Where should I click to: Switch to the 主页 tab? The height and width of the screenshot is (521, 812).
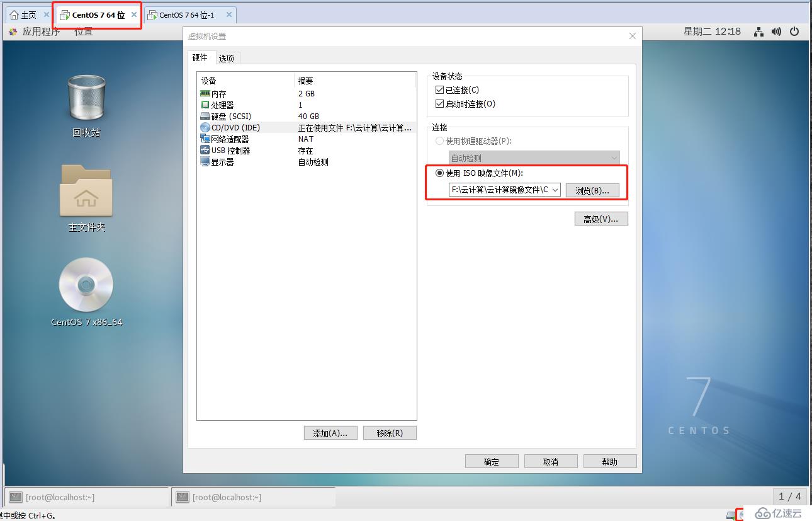[29, 14]
